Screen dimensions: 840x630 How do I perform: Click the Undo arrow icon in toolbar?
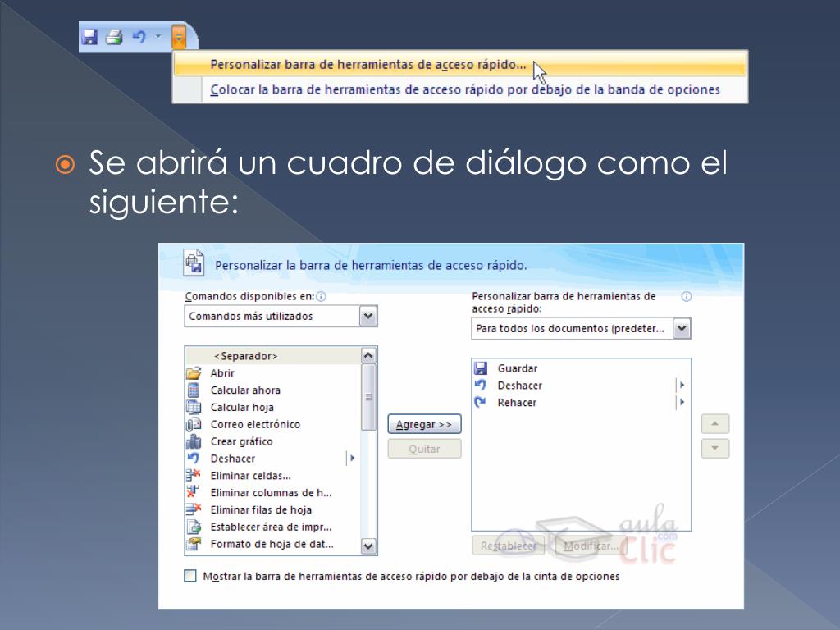click(x=139, y=37)
